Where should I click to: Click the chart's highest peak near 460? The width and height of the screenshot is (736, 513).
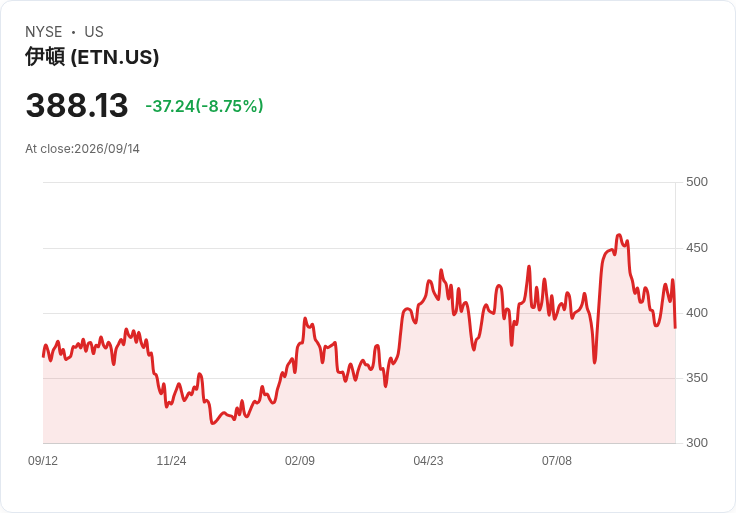[619, 235]
